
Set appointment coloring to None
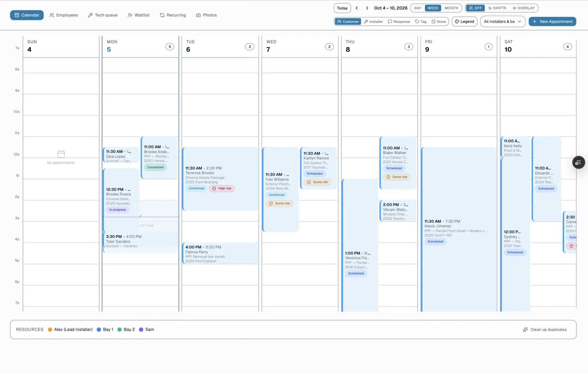click(439, 22)
